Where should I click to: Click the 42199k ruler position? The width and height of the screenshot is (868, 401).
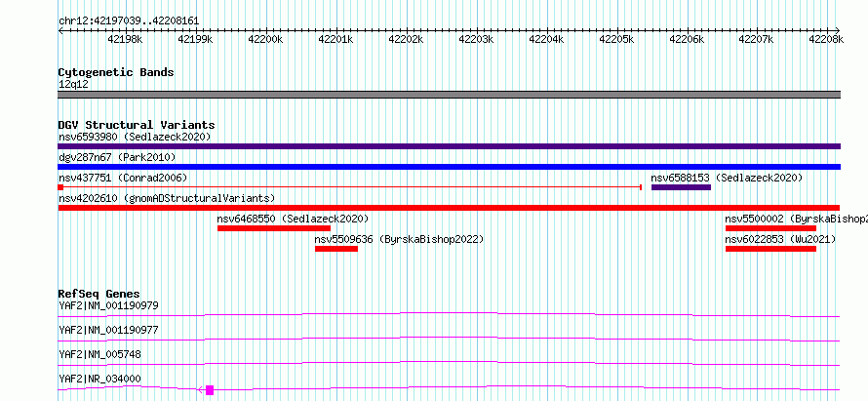tap(196, 39)
